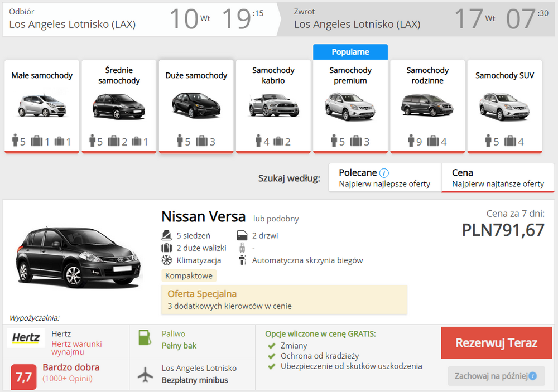The height and width of the screenshot is (392, 558).
Task: Sort by Polecane best offers first
Action: [384, 177]
